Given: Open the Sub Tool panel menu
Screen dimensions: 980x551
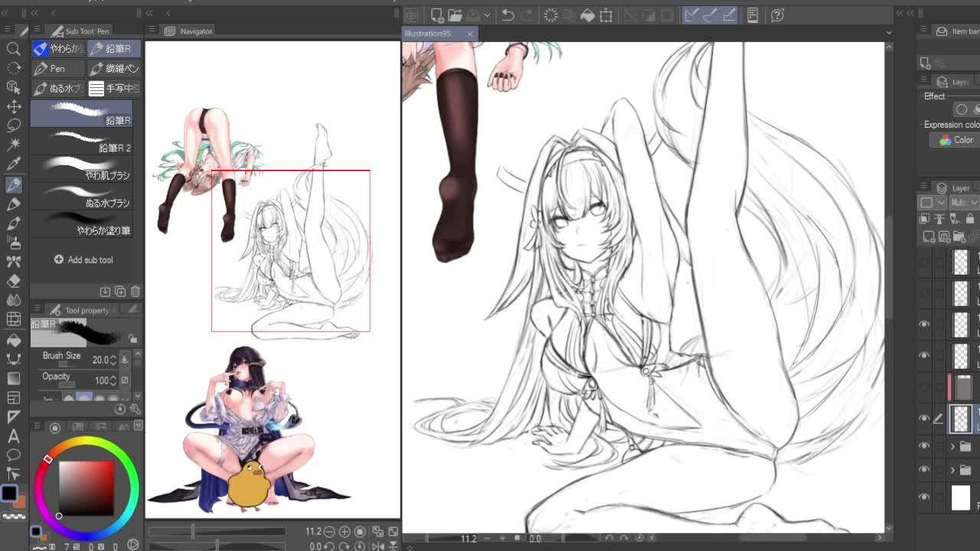Looking at the screenshot, I should [x=37, y=31].
